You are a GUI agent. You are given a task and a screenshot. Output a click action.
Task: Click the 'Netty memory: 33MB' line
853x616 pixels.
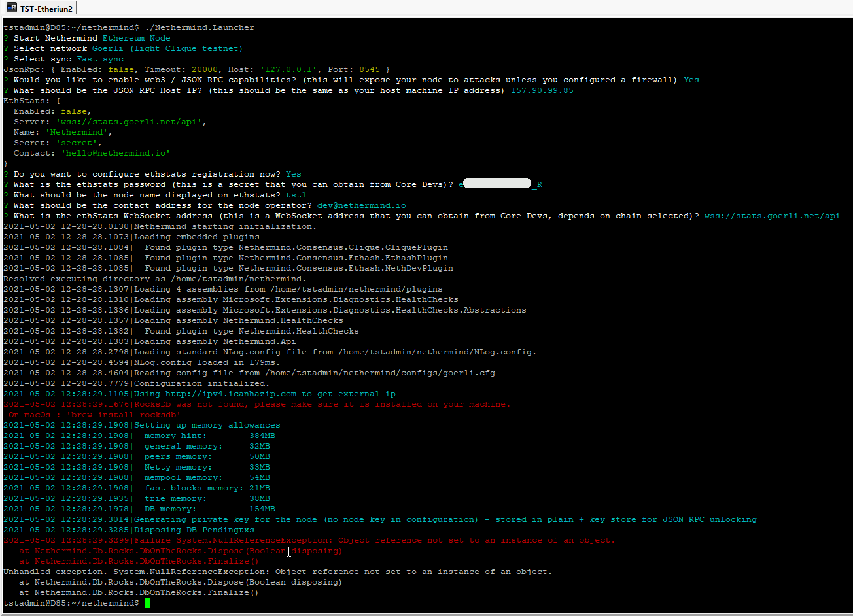pyautogui.click(x=137, y=467)
